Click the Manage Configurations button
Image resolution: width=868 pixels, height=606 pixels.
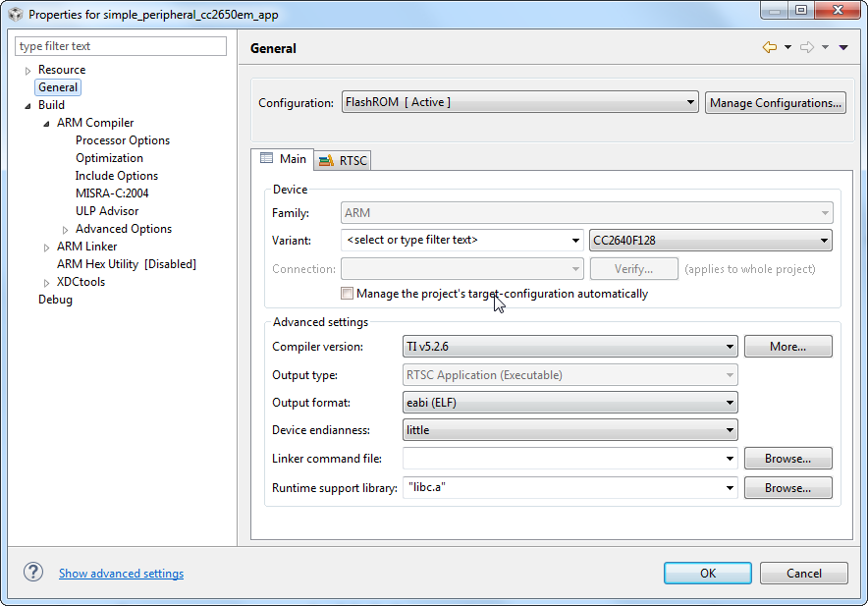[x=775, y=102]
